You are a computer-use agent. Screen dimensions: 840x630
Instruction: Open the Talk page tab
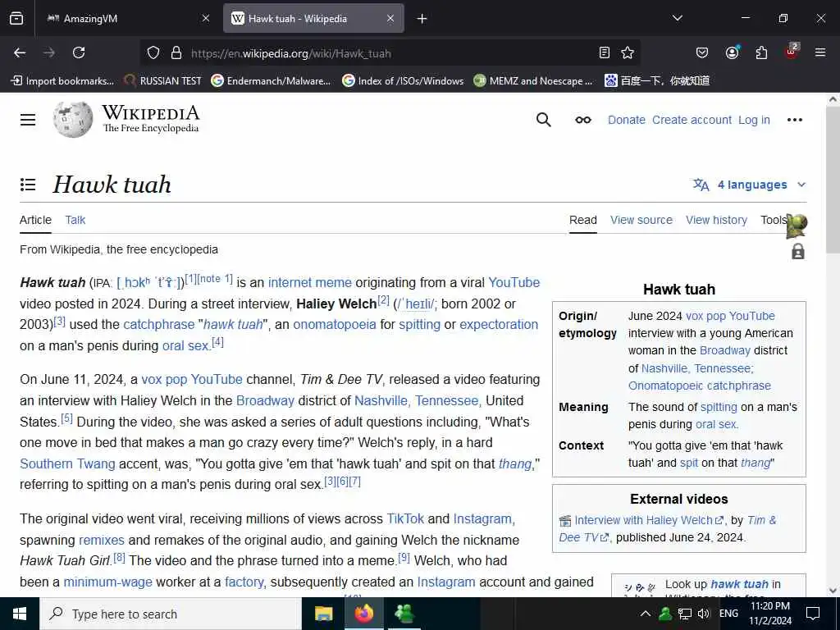75,220
